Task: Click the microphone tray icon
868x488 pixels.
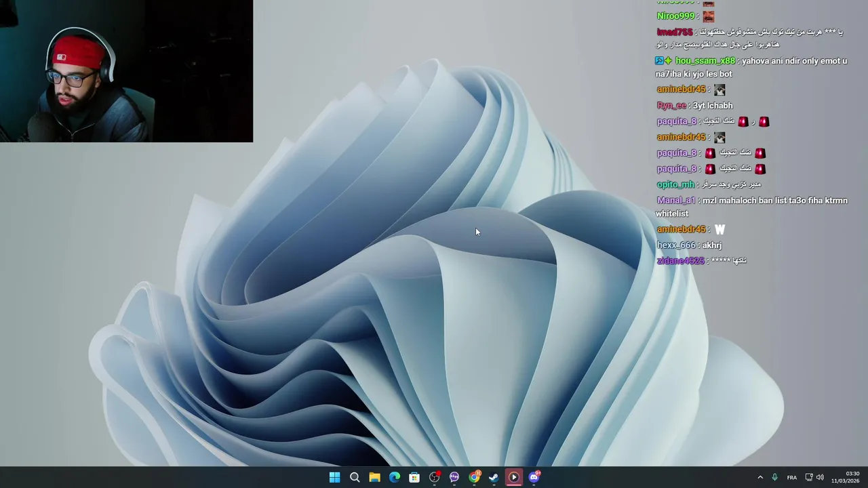Action: tap(774, 477)
